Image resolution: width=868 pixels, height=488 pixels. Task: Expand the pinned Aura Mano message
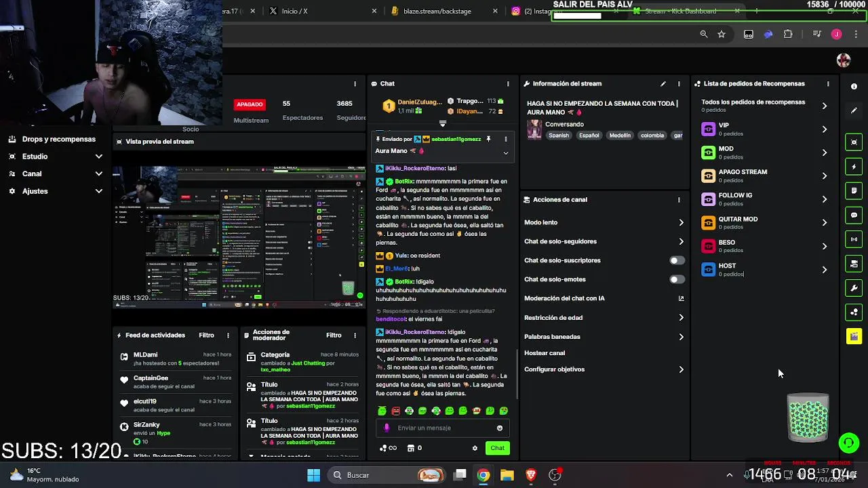[505, 153]
